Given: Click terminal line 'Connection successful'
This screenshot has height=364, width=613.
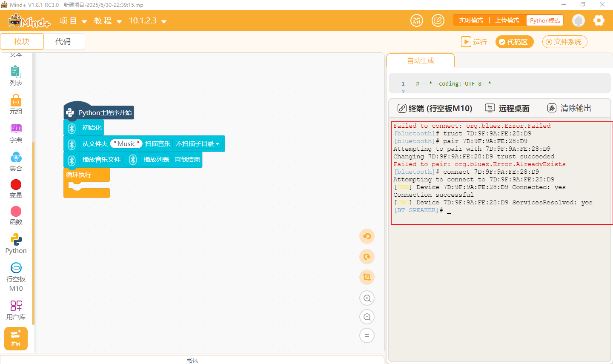Looking at the screenshot, I should tap(433, 195).
